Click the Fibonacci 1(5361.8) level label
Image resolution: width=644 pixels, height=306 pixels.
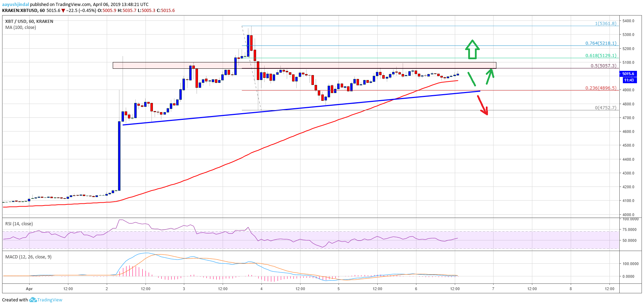(606, 24)
